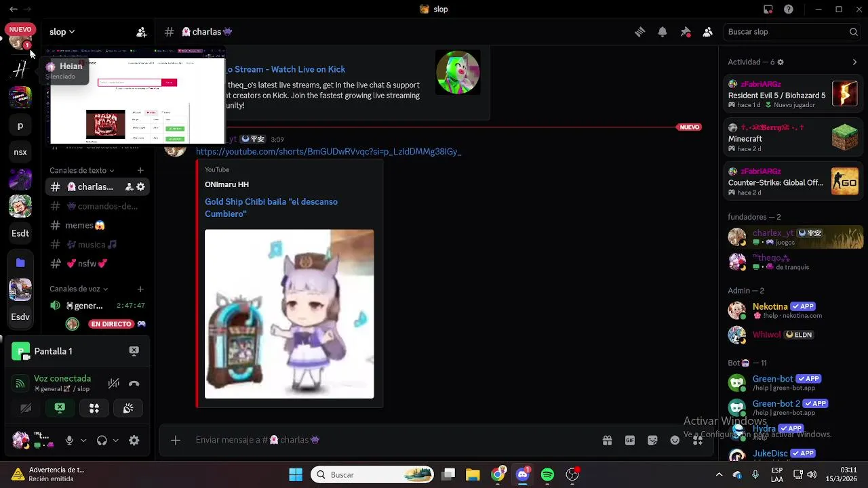The image size is (868, 488).
Task: Select nsfw channel
Action: (x=98, y=264)
